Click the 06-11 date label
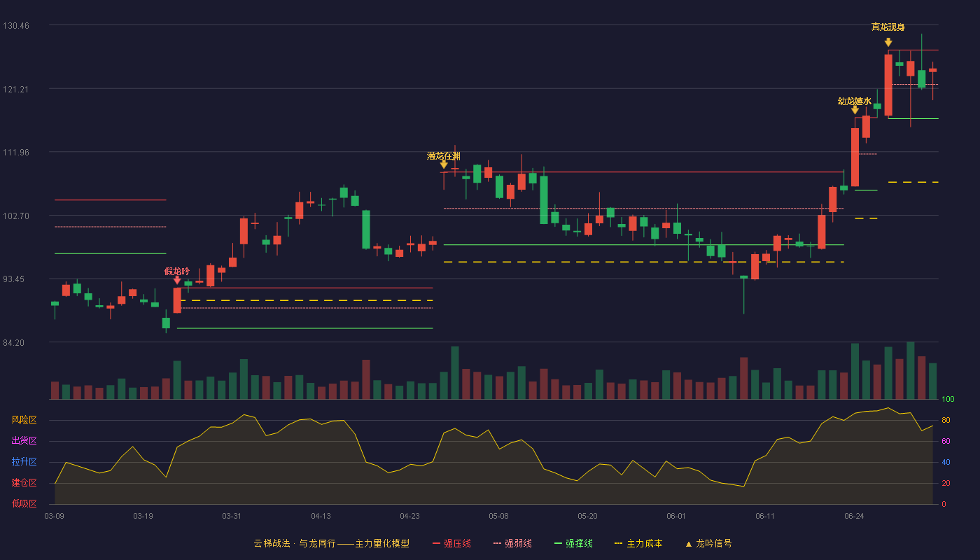Viewport: 980px width, 560px height. point(765,516)
